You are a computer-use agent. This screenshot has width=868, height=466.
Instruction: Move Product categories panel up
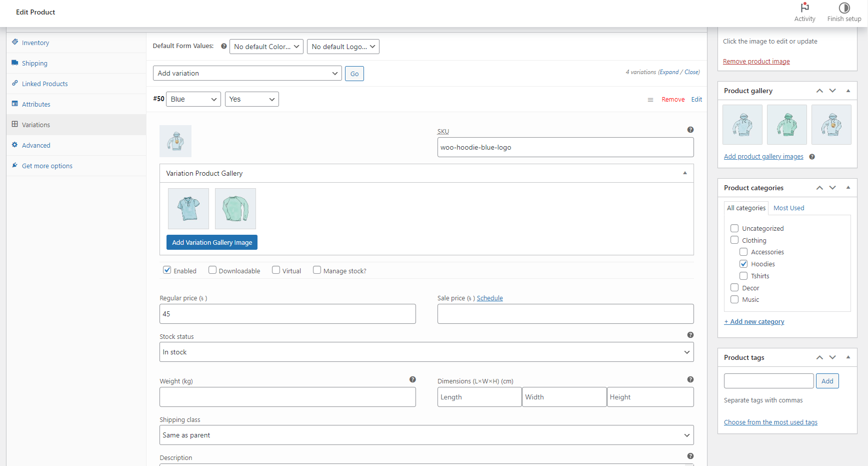[819, 188]
